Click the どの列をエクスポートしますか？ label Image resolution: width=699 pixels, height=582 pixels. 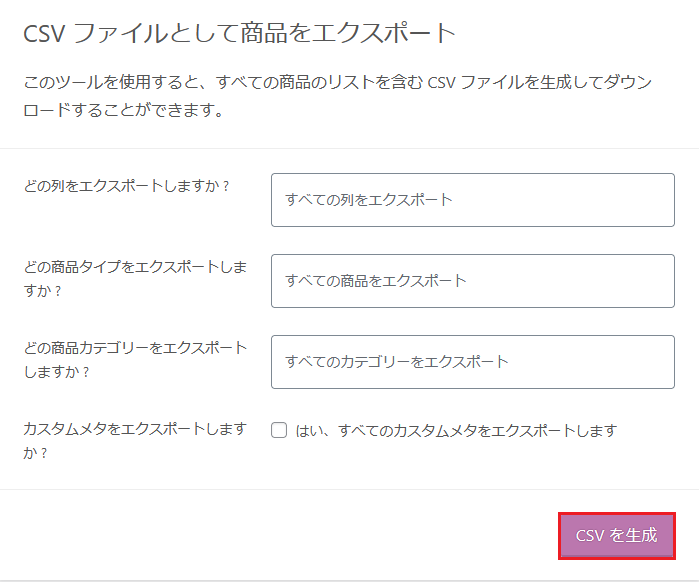pyautogui.click(x=126, y=186)
